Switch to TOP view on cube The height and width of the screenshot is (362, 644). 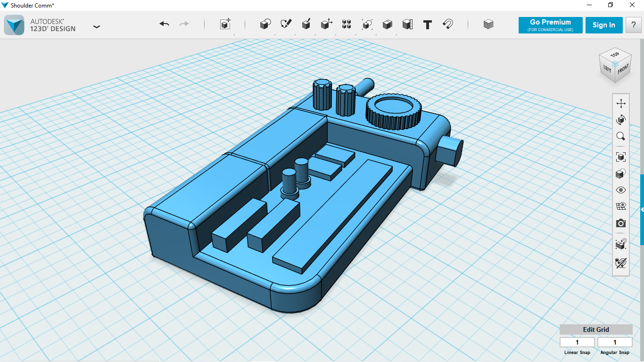[x=614, y=55]
